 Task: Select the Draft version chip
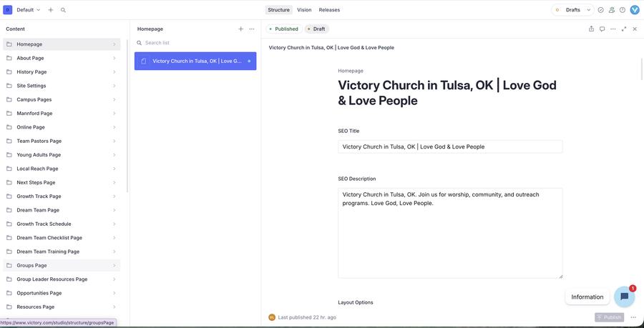pyautogui.click(x=317, y=29)
